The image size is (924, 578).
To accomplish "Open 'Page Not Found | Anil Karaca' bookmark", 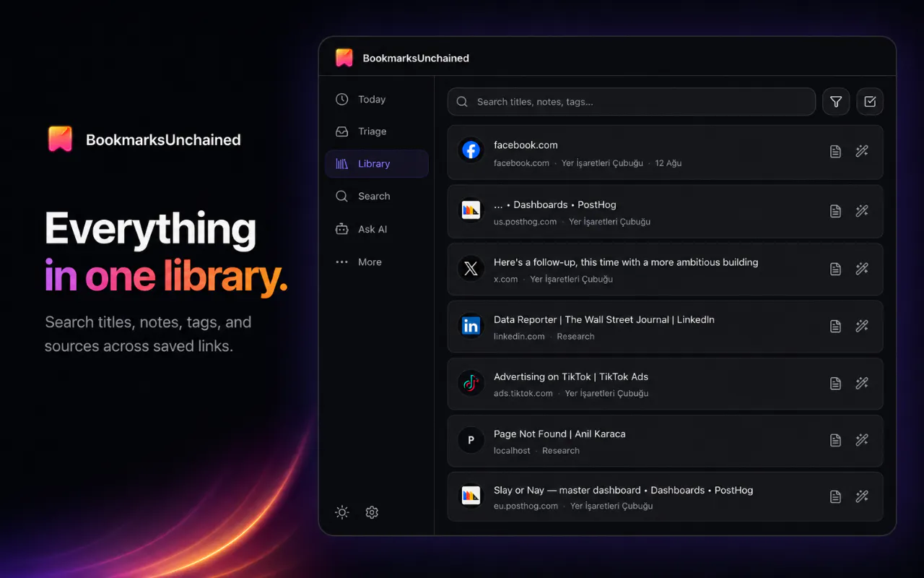I will [x=559, y=433].
